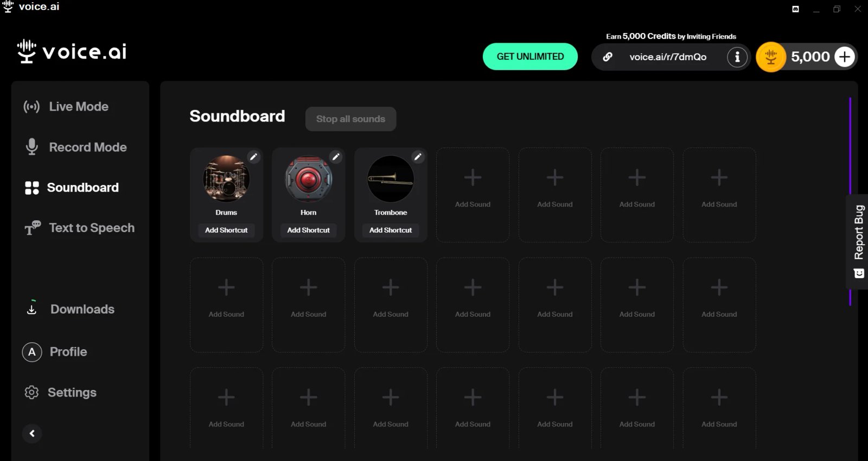The height and width of the screenshot is (461, 868).
Task: Minimize the voice.ai window
Action: click(816, 9)
